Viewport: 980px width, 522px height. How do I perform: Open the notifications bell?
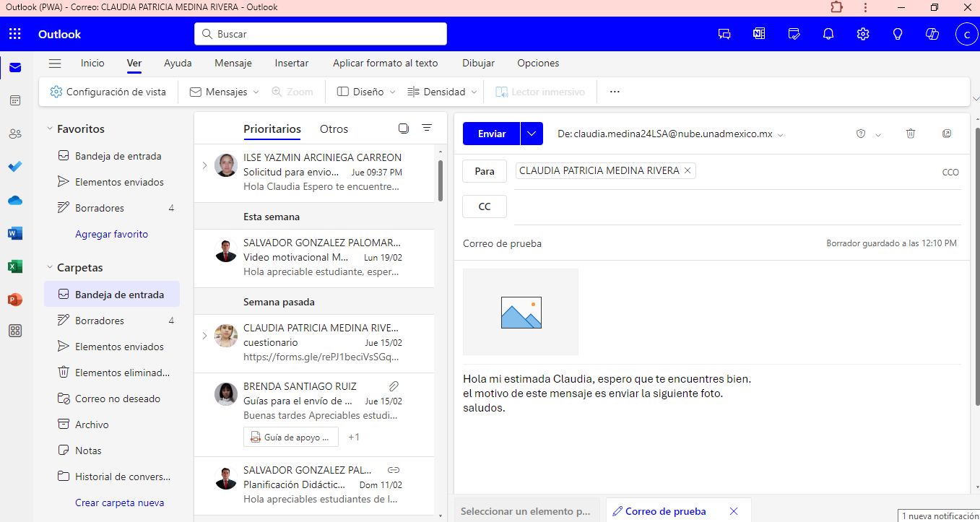pos(828,33)
